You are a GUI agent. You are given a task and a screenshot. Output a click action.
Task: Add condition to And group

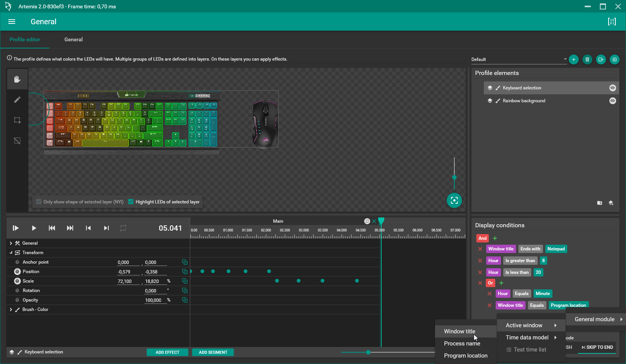point(495,238)
